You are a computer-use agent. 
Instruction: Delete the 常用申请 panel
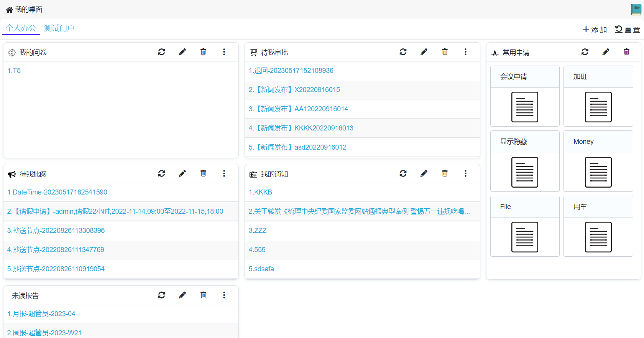click(626, 52)
